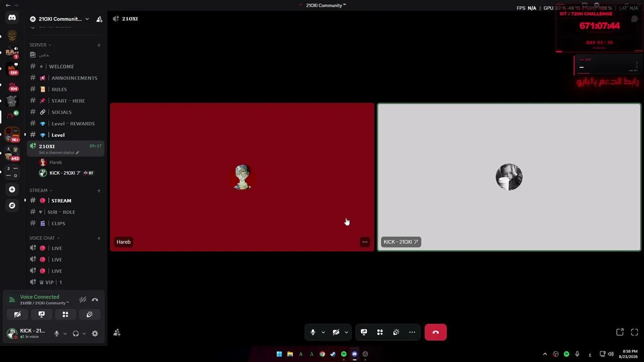This screenshot has width=644, height=362.
Task: Open activities launcher in Voice Connected panel
Action: click(x=65, y=314)
